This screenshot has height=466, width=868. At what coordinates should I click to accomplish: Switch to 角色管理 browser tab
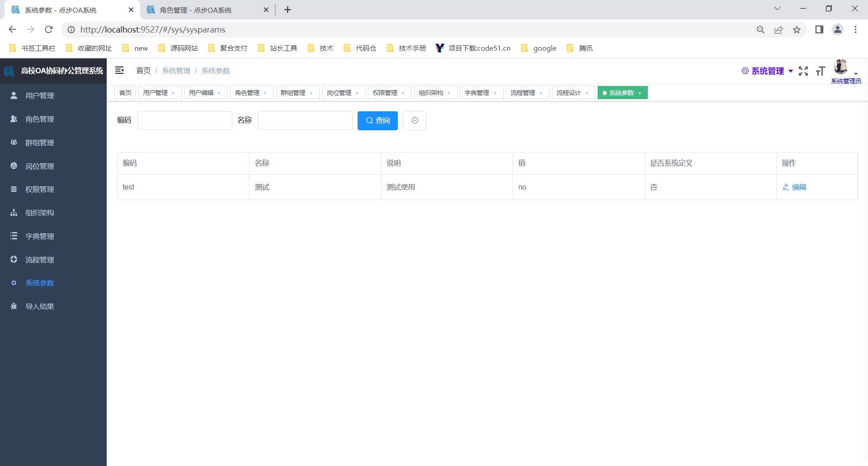tap(208, 10)
